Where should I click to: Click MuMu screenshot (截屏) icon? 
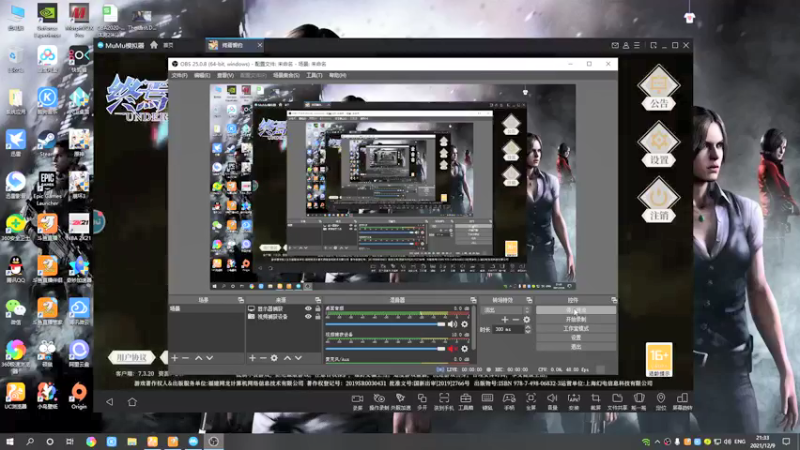pyautogui.click(x=595, y=402)
